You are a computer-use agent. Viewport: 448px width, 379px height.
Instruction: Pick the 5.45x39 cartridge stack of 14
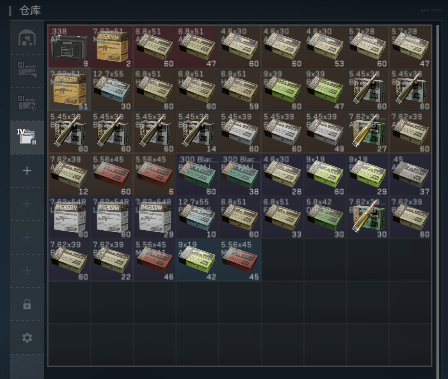[x=197, y=132]
